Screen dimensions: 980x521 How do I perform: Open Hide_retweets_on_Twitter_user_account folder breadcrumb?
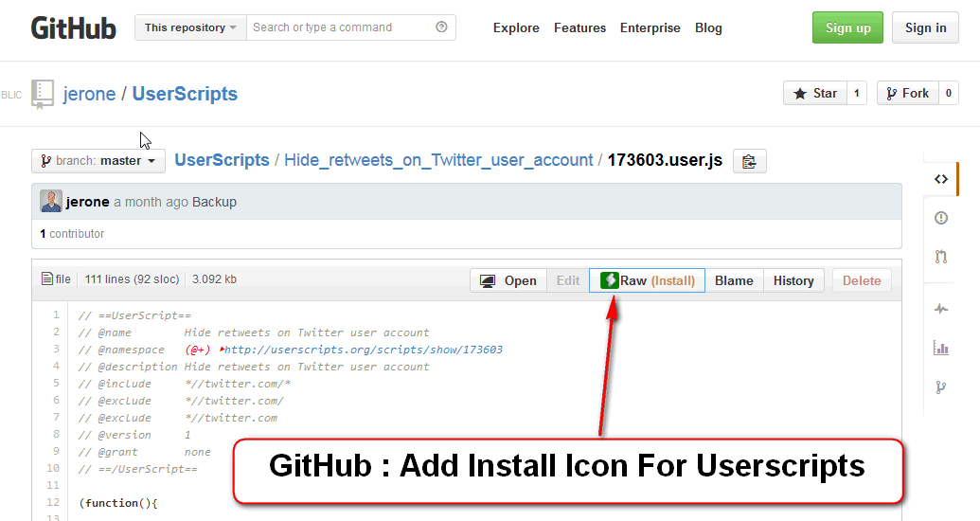[438, 160]
